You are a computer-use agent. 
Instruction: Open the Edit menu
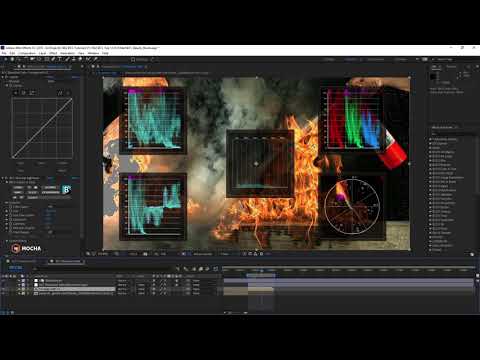12,53
